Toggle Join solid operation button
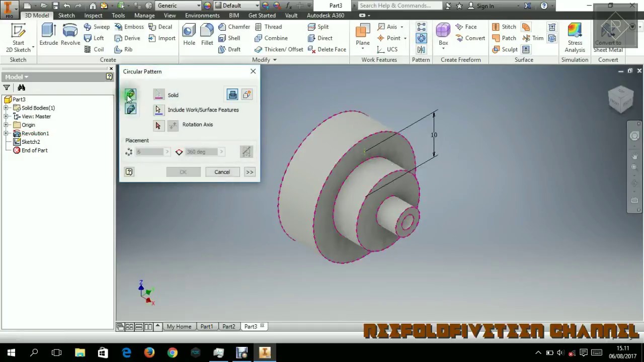The image size is (644, 362). click(x=232, y=95)
